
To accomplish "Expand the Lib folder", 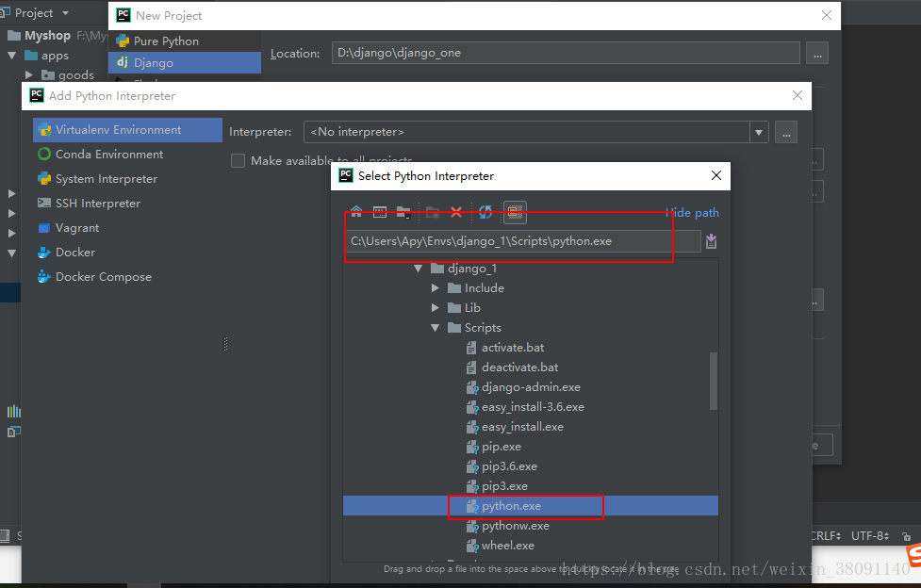I will (x=436, y=308).
